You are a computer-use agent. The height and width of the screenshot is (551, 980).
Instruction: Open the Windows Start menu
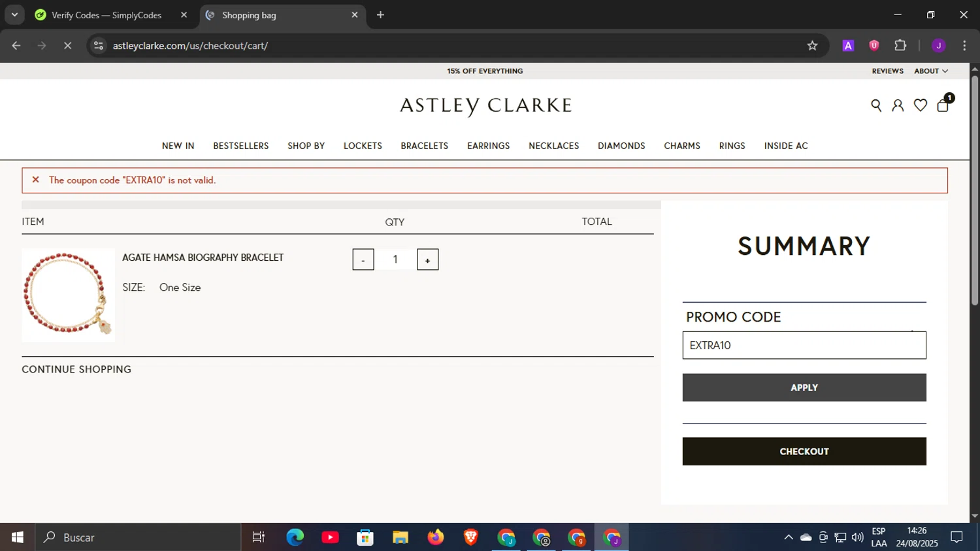pyautogui.click(x=17, y=537)
